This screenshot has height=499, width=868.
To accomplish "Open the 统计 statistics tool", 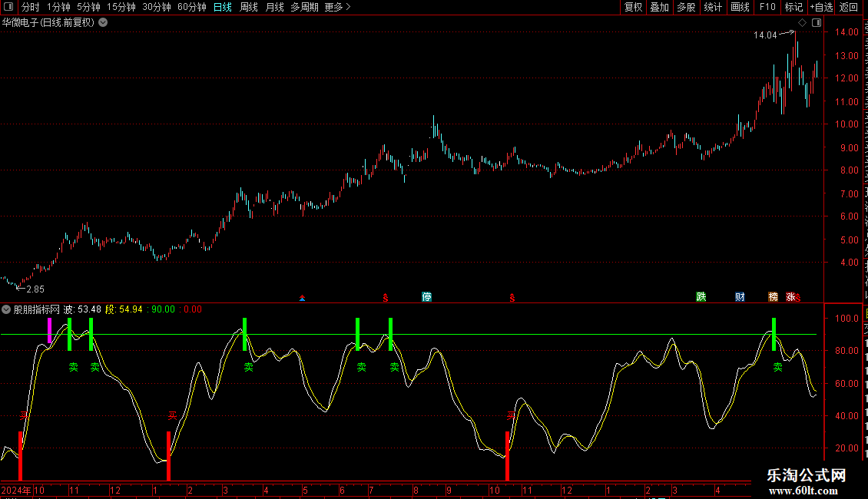I will 712,7.
